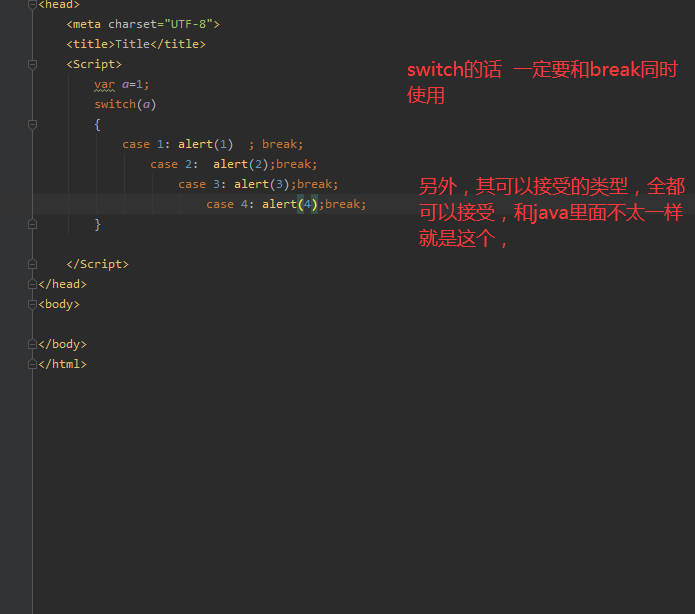This screenshot has height=614, width=695.
Task: Click the 'switch(a)' statement
Action: coord(125,105)
